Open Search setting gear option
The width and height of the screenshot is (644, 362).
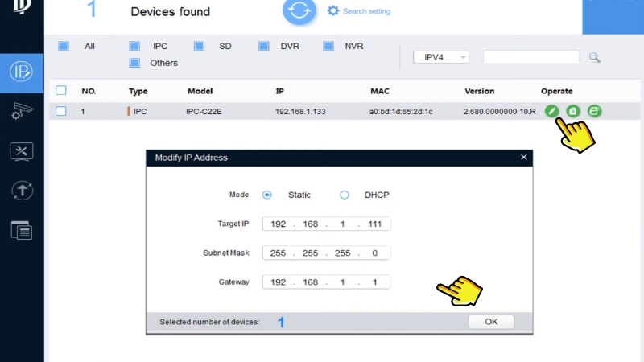(x=361, y=11)
